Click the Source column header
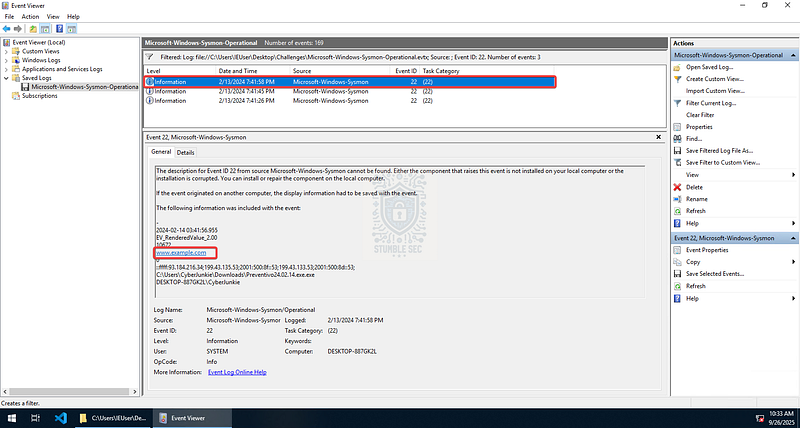 (x=340, y=71)
